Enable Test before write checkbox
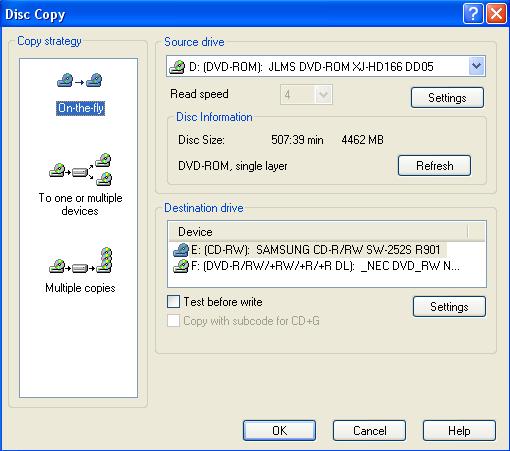510x451 pixels. pyautogui.click(x=173, y=302)
